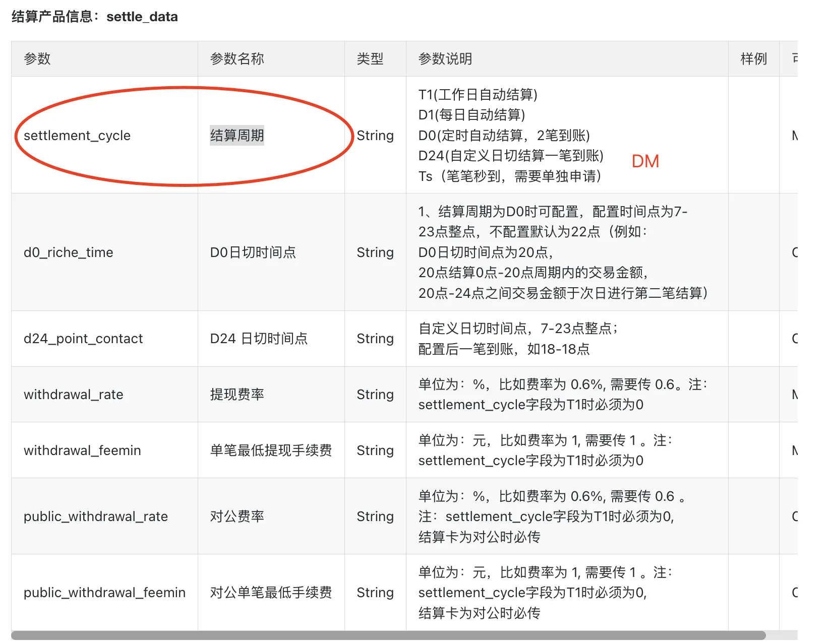Select the d0_riche_time parameter cell

[x=69, y=252]
